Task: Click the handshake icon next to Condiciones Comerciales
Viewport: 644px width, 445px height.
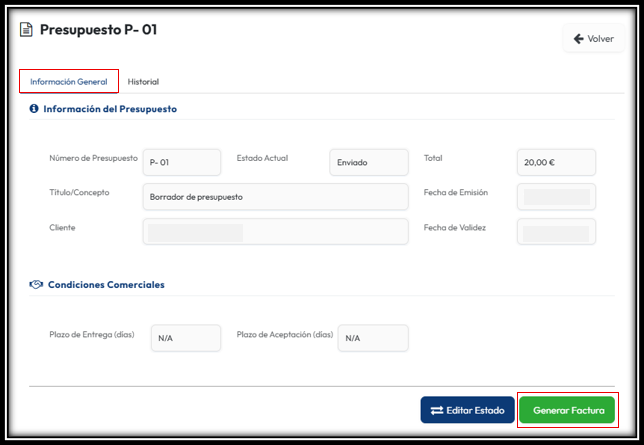Action: tap(36, 285)
